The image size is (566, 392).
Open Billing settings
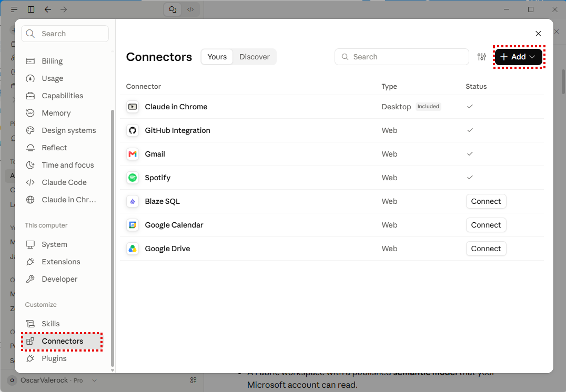coord(65,61)
